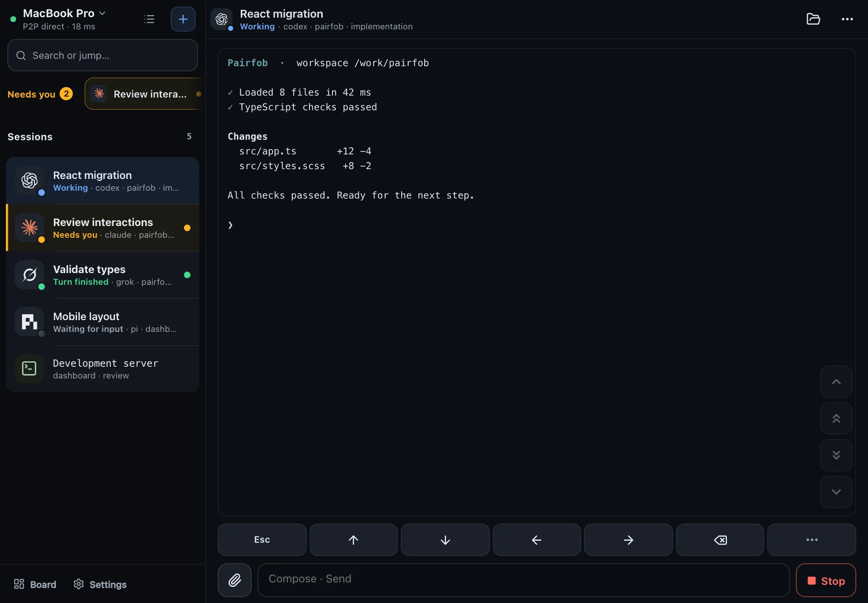Jump to bottom with double chevron down

836,455
